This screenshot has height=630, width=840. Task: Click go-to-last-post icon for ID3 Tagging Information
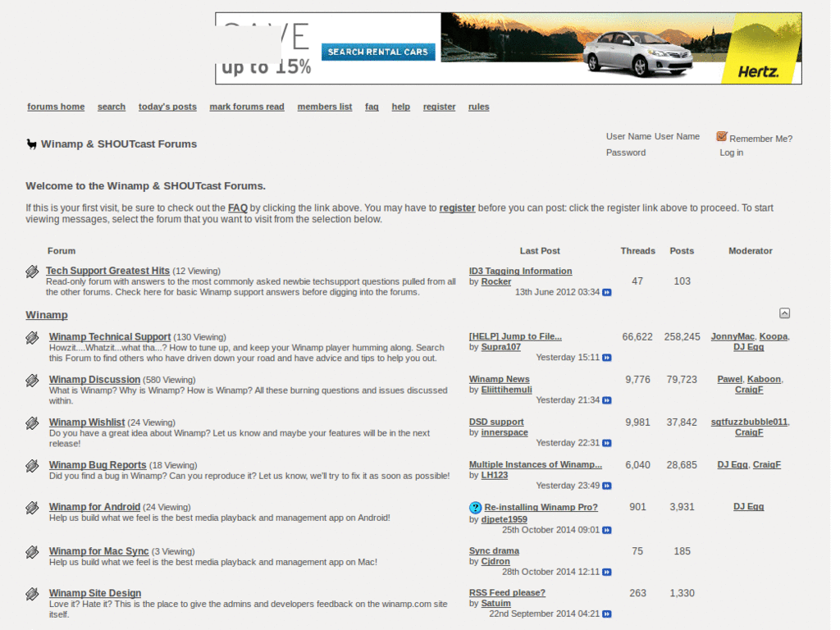tap(607, 292)
